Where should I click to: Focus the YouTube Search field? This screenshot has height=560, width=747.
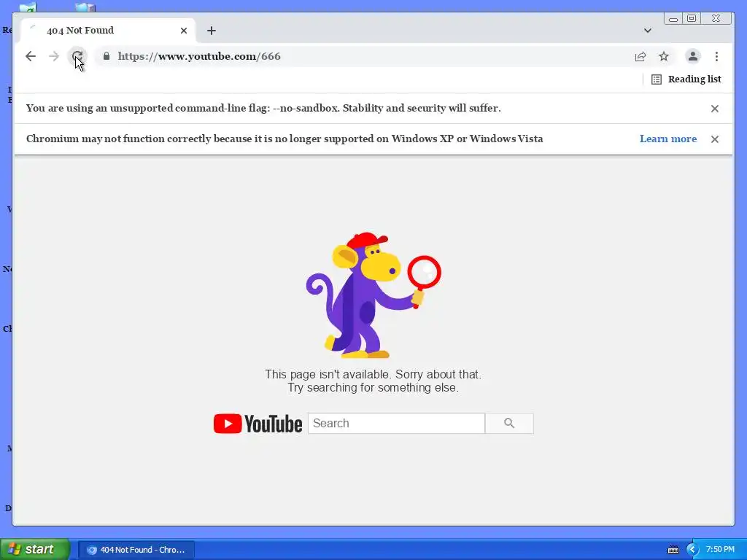tap(396, 424)
